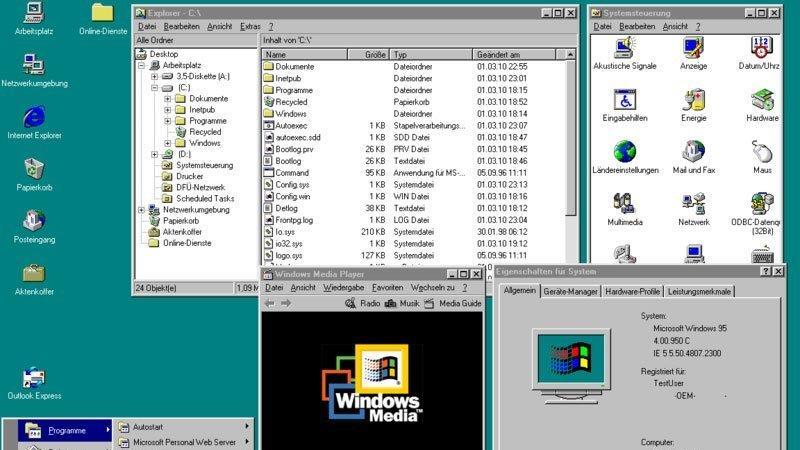
Task: Open the Papierkorb desktop icon
Action: pyautogui.click(x=34, y=174)
